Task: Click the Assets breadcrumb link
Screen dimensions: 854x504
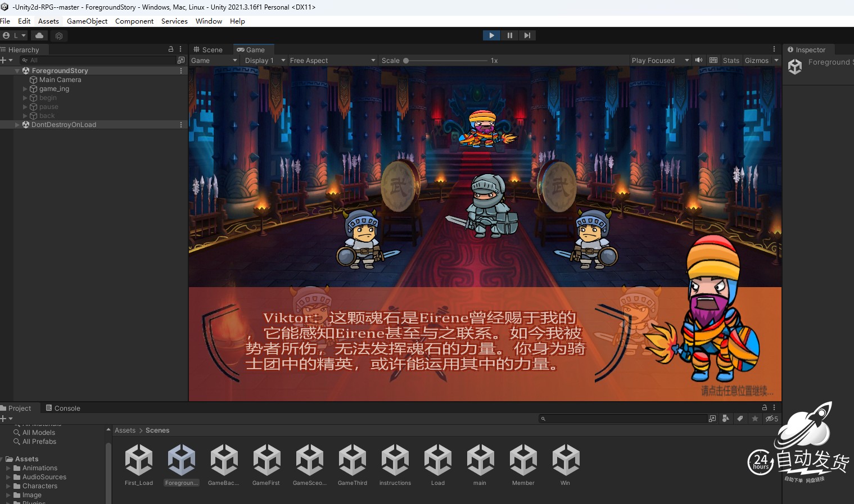Action: click(x=125, y=430)
